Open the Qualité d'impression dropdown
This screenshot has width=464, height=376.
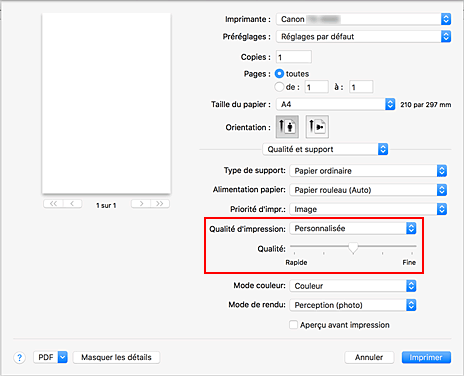click(x=353, y=228)
